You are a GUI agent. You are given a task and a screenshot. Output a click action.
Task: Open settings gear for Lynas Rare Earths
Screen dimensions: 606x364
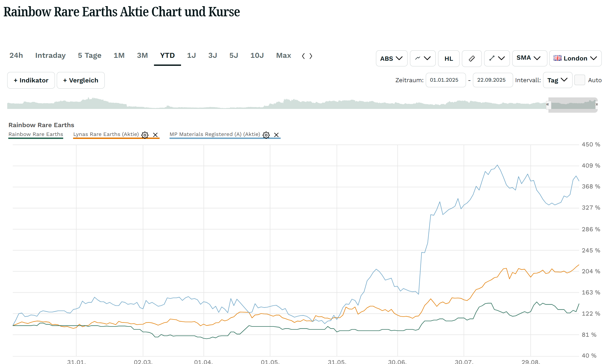pyautogui.click(x=145, y=135)
